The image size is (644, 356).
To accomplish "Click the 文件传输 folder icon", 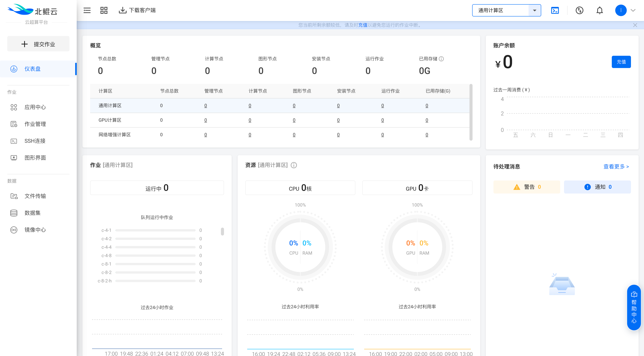I will [x=14, y=196].
